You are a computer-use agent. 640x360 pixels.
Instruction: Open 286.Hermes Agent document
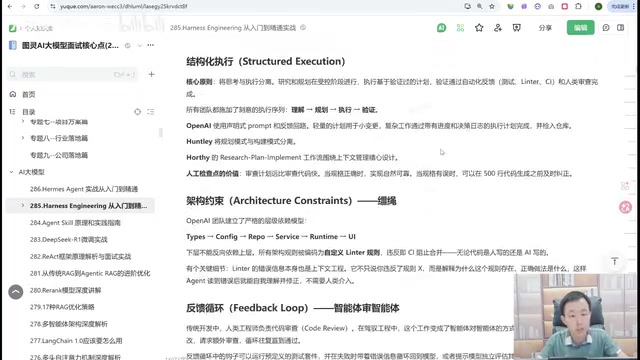pyautogui.click(x=84, y=189)
